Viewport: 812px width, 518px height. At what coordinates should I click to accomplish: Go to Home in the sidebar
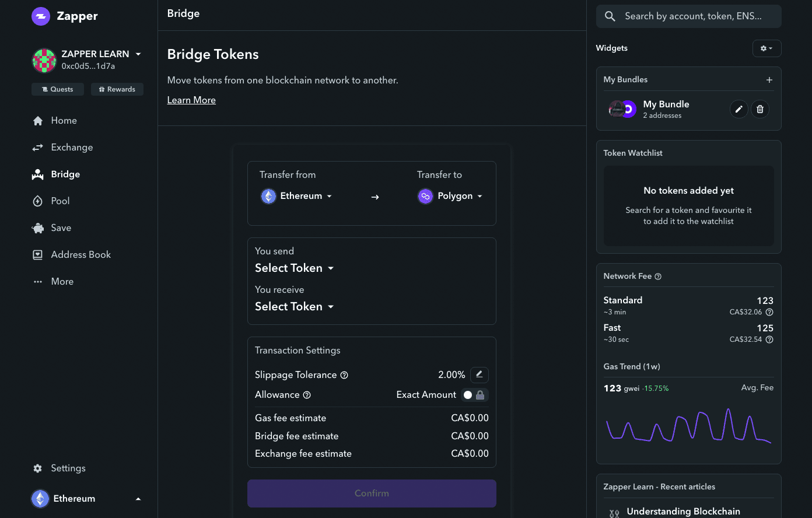64,120
